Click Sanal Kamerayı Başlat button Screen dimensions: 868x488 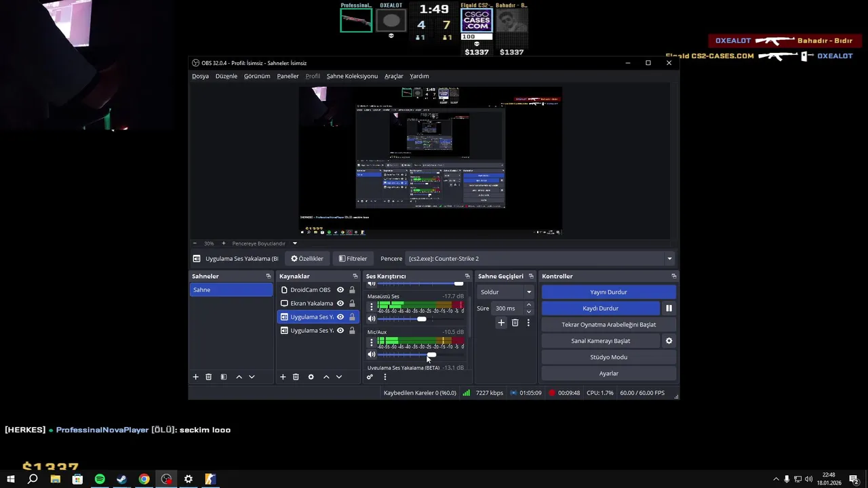600,341
